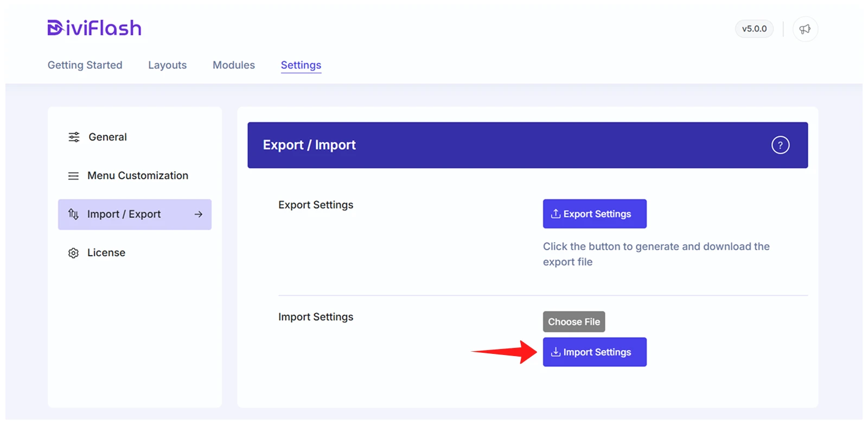This screenshot has width=868, height=425.
Task: Open help via the question mark icon
Action: [780, 145]
